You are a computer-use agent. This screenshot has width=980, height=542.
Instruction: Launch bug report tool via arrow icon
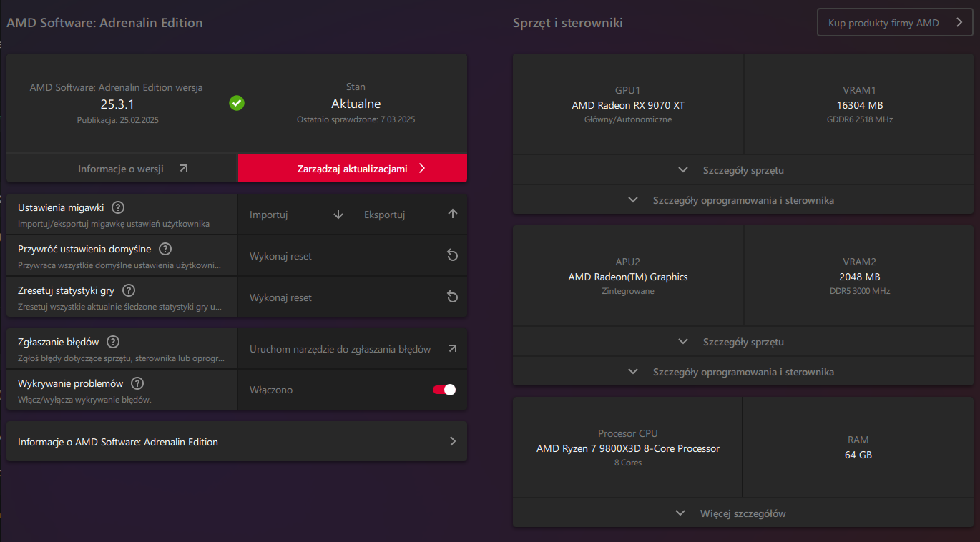click(x=452, y=349)
